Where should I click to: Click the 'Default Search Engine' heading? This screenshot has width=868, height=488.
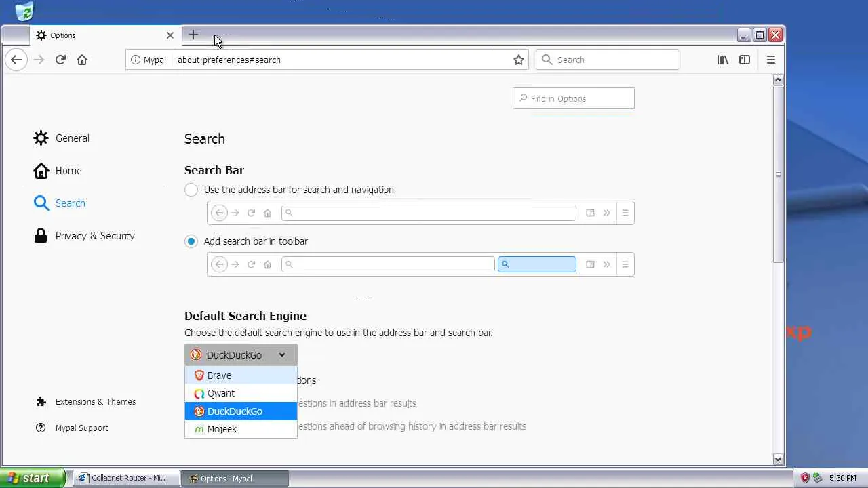click(245, 316)
